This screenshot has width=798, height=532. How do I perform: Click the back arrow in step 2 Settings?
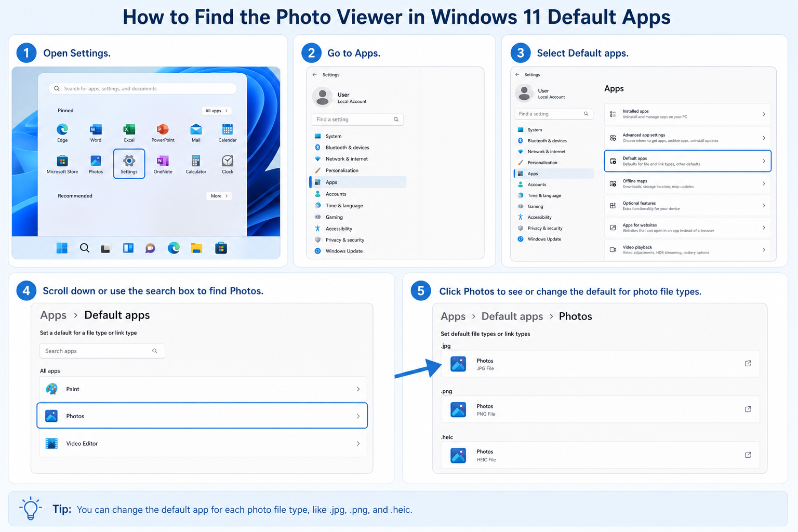(x=315, y=75)
